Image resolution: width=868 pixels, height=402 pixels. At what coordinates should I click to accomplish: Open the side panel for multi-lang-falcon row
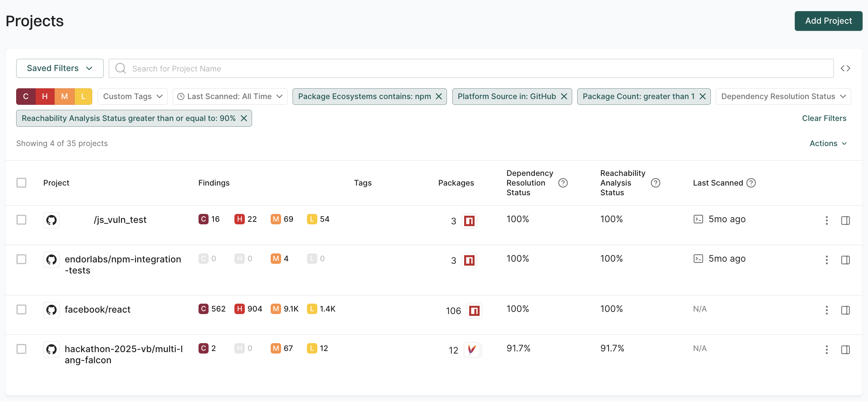pyautogui.click(x=845, y=350)
